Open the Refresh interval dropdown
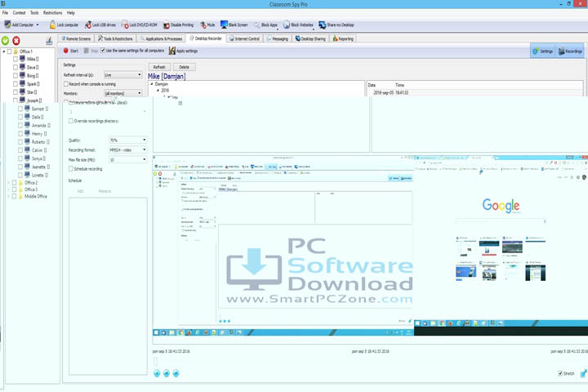Image resolution: width=588 pixels, height=392 pixels. (123, 75)
